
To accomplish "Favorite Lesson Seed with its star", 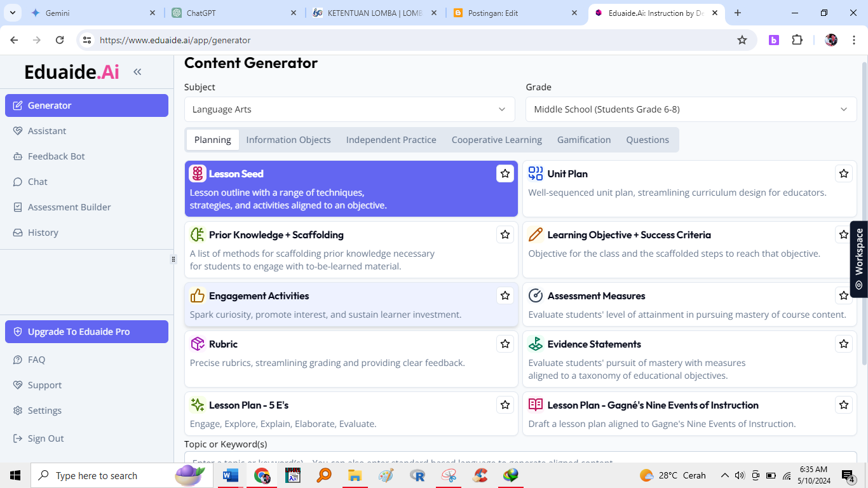I will click(505, 173).
